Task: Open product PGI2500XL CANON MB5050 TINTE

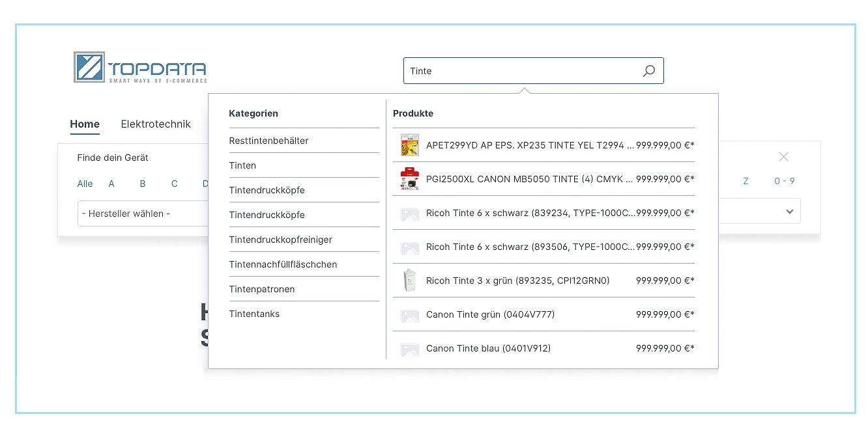Action: [543, 179]
